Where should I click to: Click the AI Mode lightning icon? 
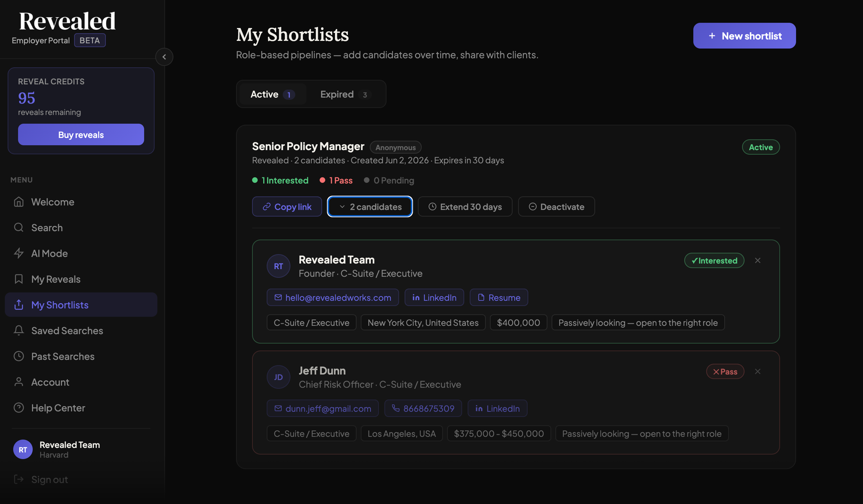19,253
